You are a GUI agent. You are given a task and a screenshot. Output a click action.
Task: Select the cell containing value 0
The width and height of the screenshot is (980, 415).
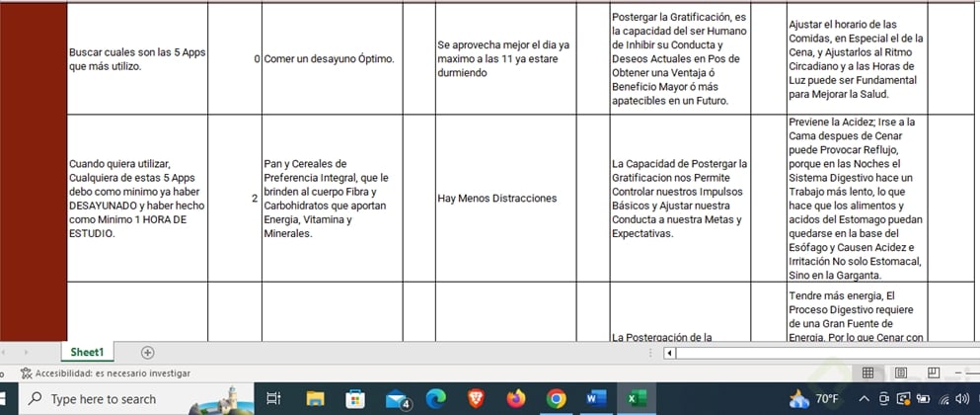235,59
